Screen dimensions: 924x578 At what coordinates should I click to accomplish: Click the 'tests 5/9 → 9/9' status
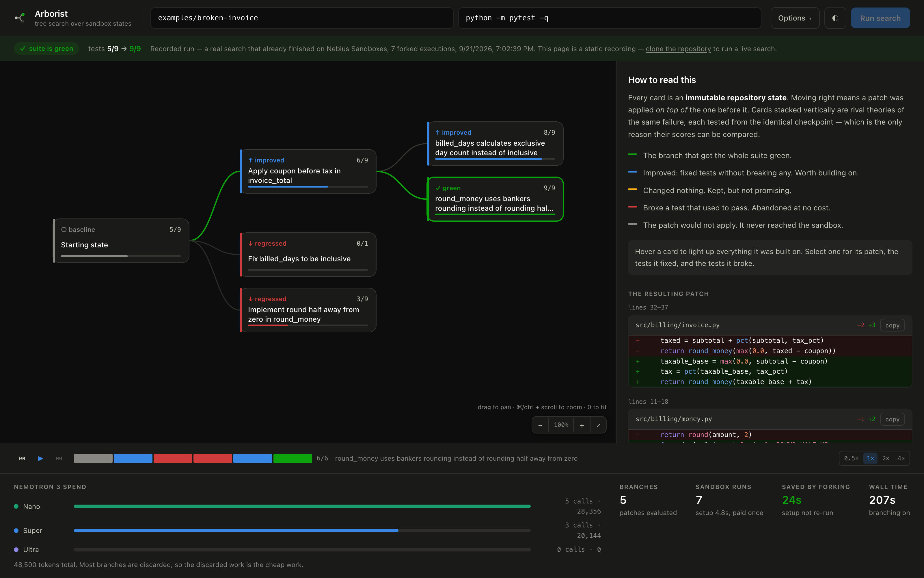point(115,49)
